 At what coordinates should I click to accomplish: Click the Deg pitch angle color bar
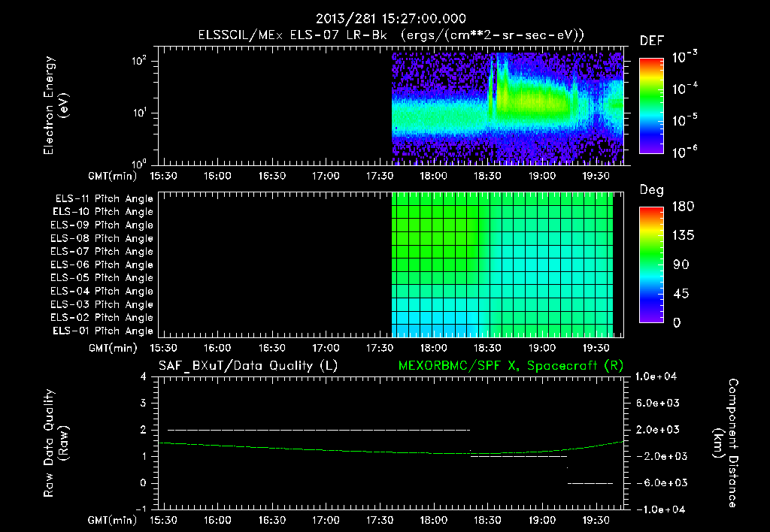point(651,264)
